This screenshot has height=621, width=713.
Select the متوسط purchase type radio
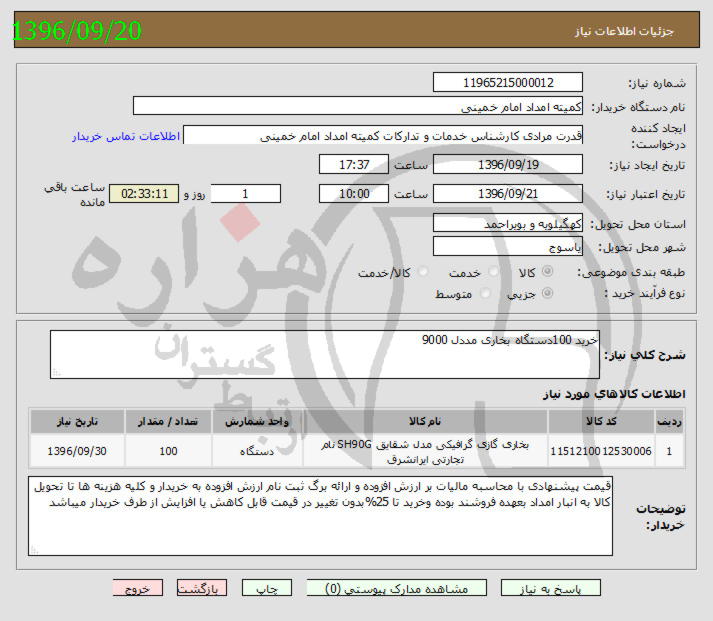(485, 293)
